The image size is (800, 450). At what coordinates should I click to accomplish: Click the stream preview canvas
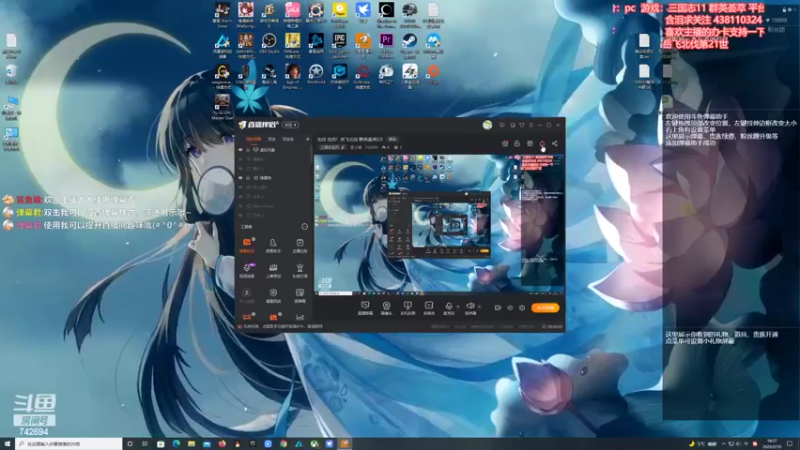point(439,224)
